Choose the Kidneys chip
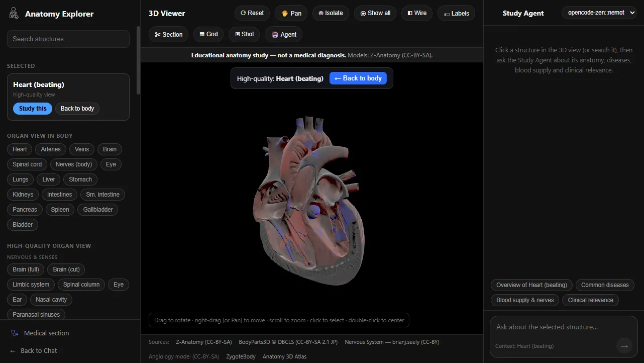644x363 pixels. (23, 195)
